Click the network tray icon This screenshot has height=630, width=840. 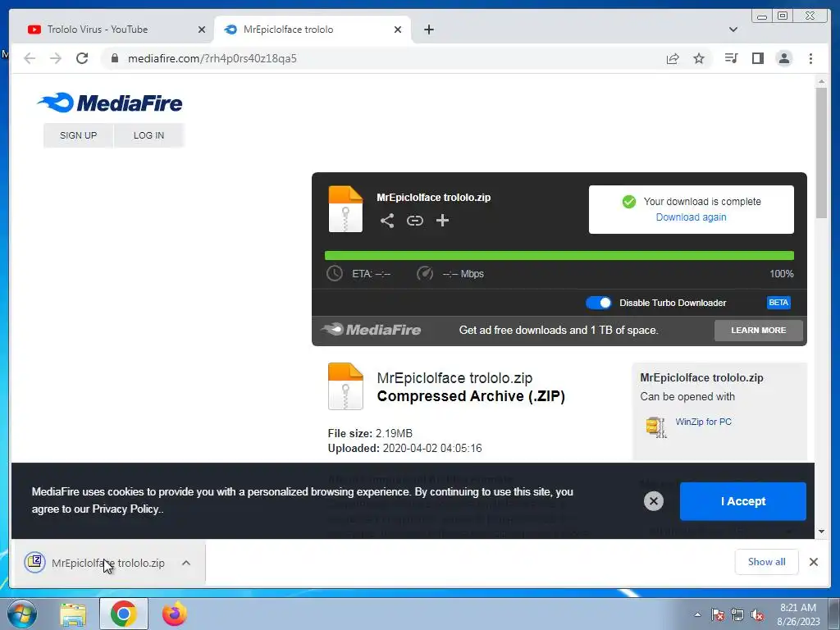737,615
